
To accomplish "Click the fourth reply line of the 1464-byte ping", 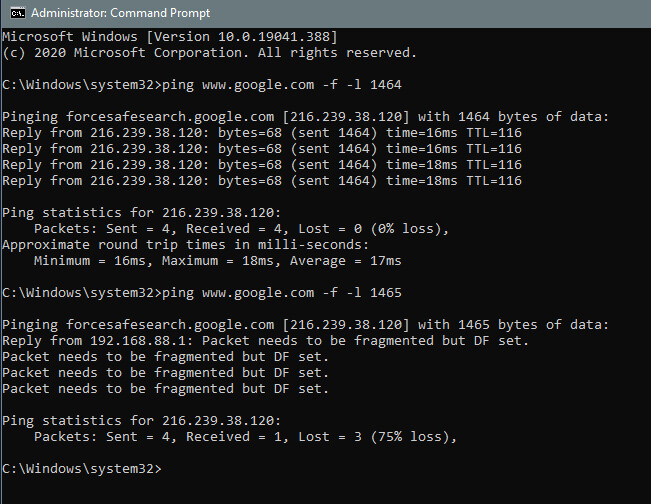I will point(262,180).
